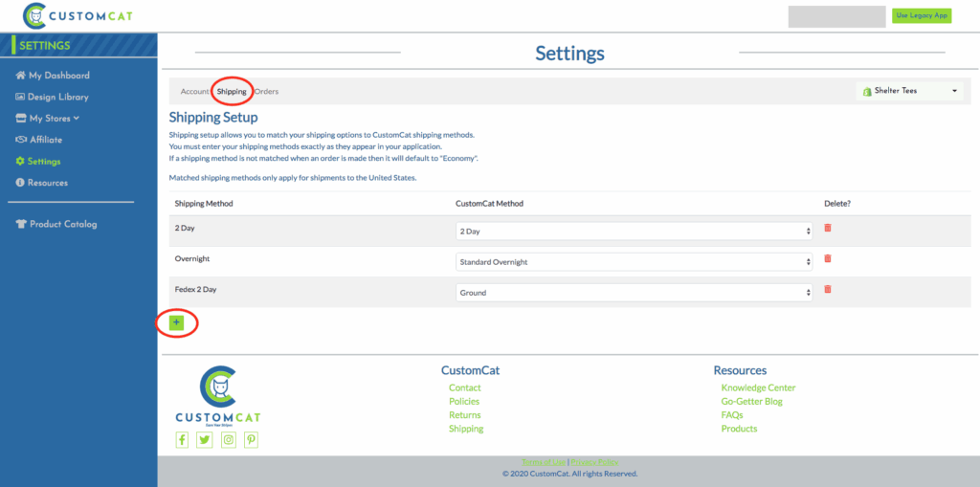Open the FAQs link
Image resolution: width=980 pixels, height=487 pixels.
click(732, 415)
